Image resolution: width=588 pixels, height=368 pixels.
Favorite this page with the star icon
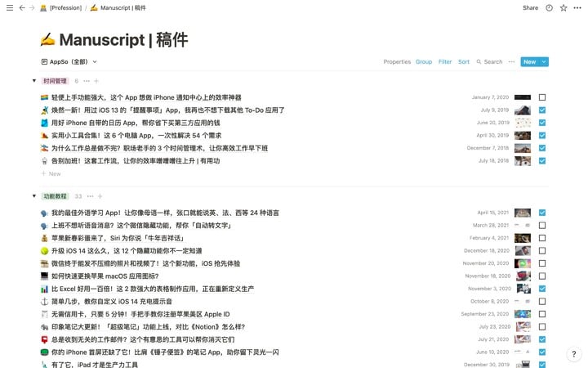pos(563,8)
